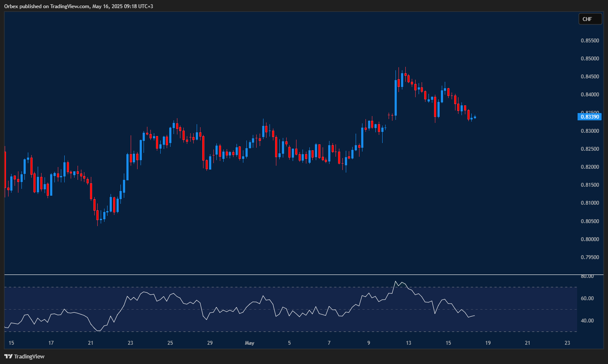This screenshot has height=364, width=608.
Task: Click the 0.85000 price level label
Action: 590,58
